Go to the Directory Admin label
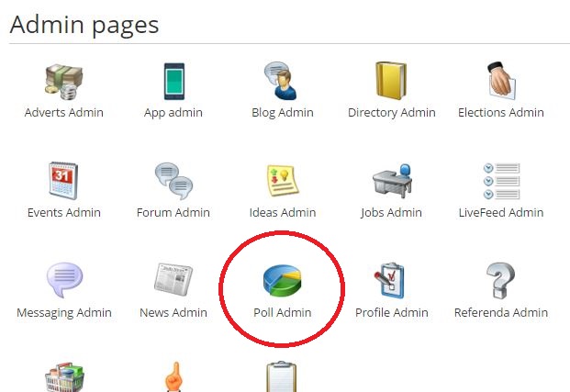The height and width of the screenshot is (392, 570). (392, 113)
